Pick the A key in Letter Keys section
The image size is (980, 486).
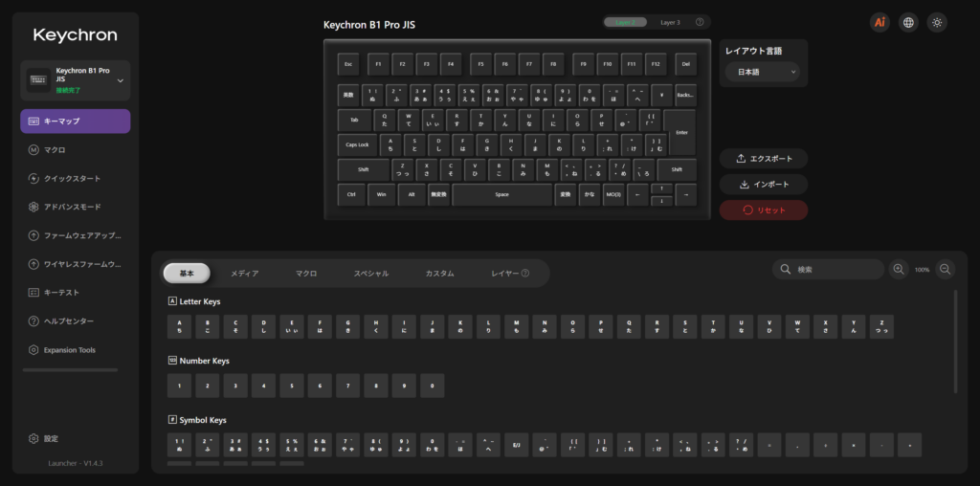tap(179, 326)
